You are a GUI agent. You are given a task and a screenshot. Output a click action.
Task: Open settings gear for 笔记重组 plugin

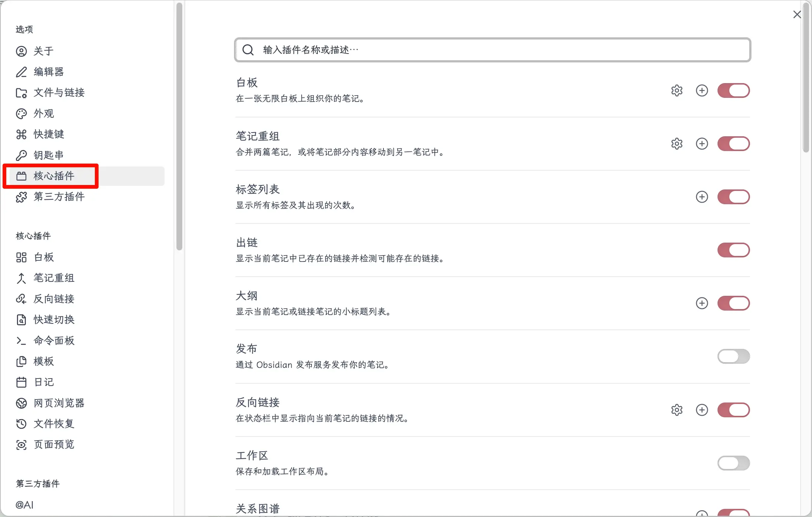[677, 144]
